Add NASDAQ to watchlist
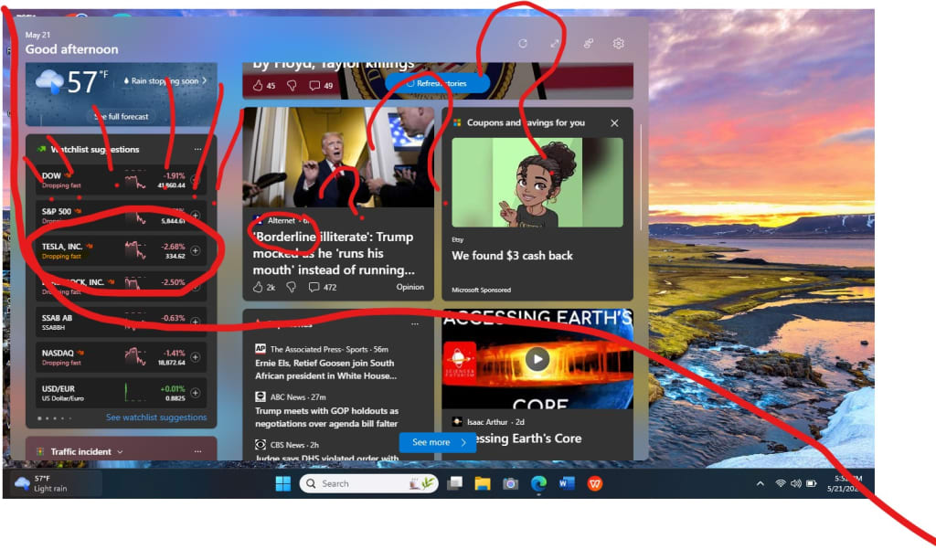The width and height of the screenshot is (936, 560). (x=196, y=357)
